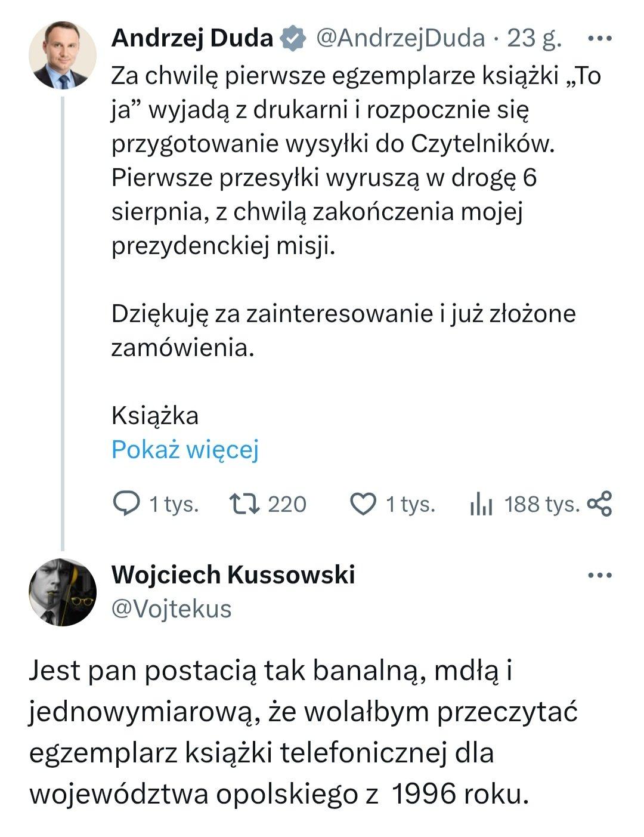The image size is (644, 837).
Task: Share the tweet using the share icon
Action: (599, 504)
